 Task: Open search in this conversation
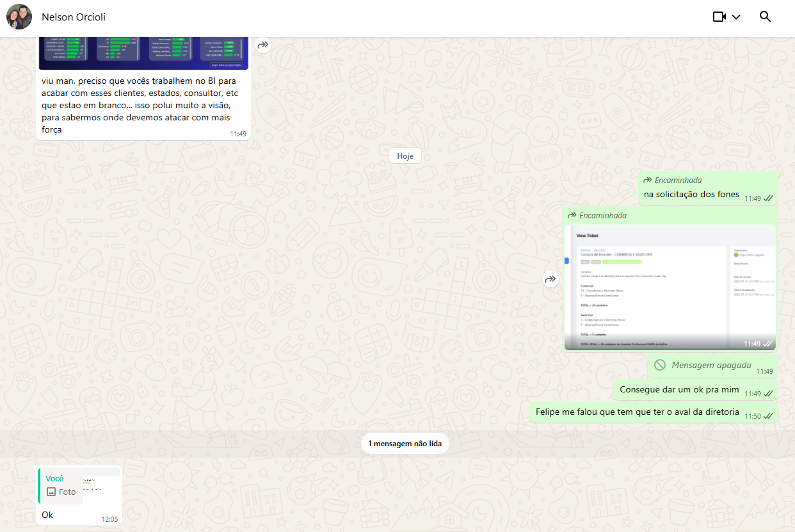[765, 17]
